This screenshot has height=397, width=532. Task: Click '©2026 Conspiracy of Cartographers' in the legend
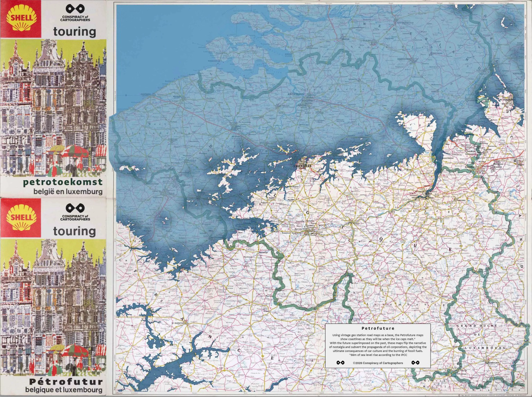click(378, 363)
